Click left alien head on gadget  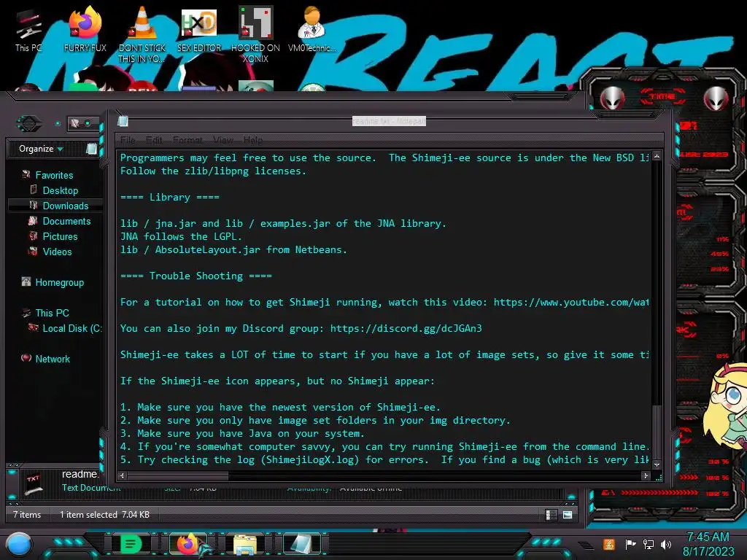pos(612,98)
